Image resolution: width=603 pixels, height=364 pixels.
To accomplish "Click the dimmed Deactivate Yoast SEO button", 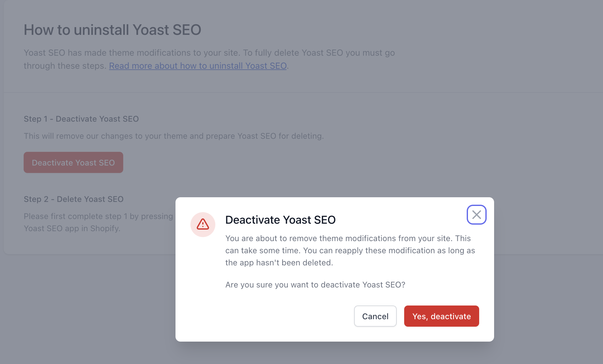I will coord(73,162).
